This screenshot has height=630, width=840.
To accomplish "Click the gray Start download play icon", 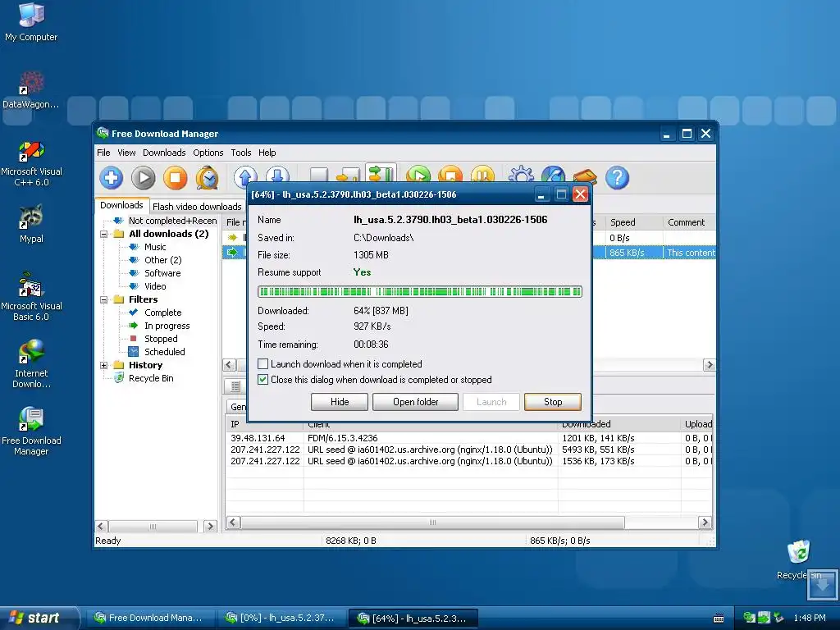I will coord(143,177).
